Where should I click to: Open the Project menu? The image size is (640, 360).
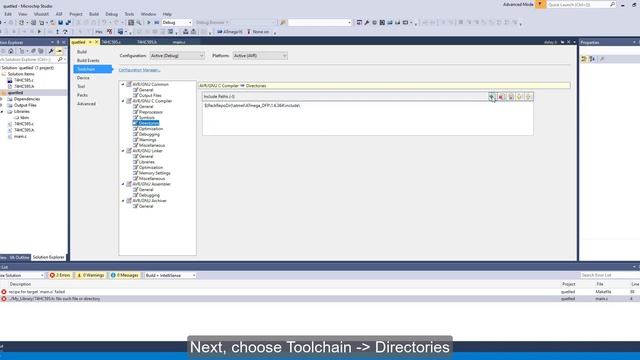point(76,14)
